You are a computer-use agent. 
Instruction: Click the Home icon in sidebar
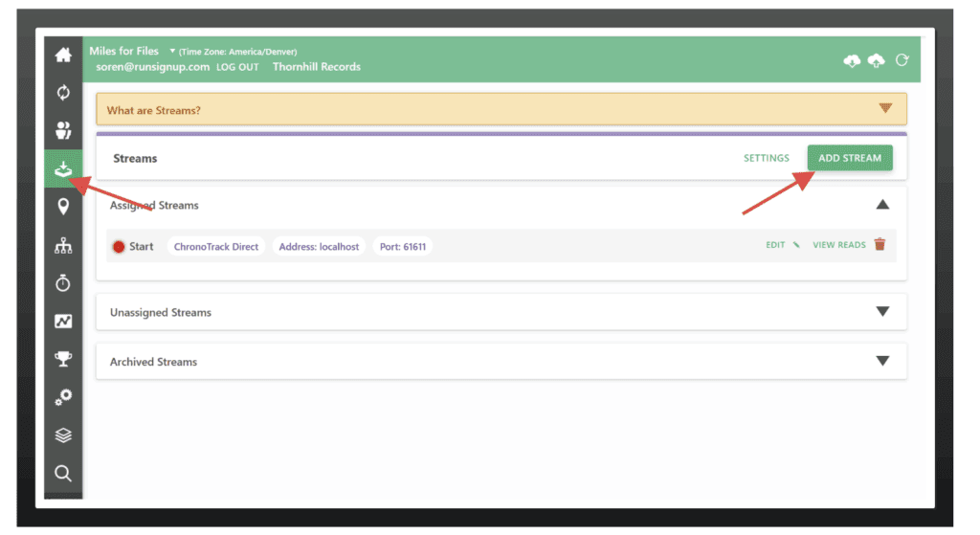tap(63, 56)
